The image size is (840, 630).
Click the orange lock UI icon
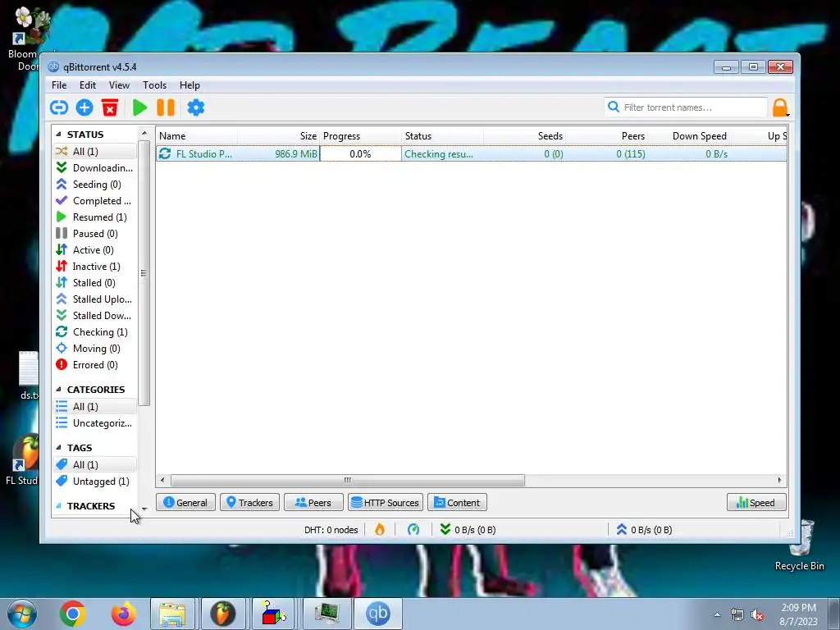781,107
